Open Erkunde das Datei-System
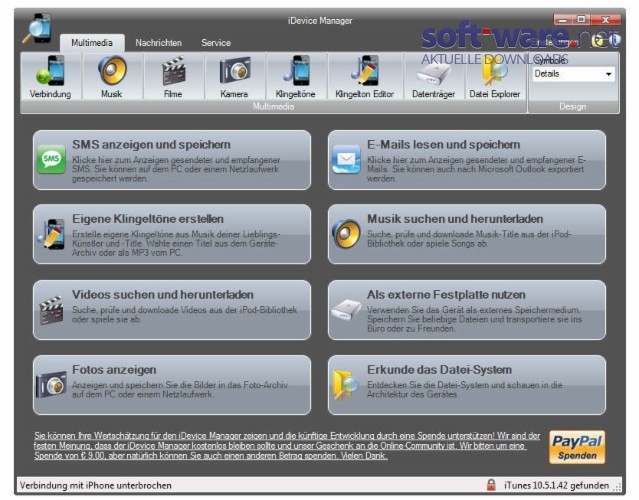The image size is (639, 500). tap(467, 385)
